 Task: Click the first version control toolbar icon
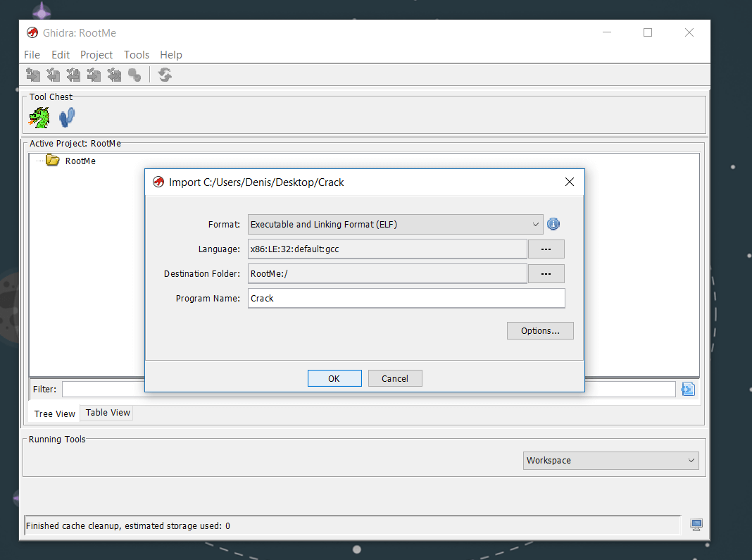[33, 75]
